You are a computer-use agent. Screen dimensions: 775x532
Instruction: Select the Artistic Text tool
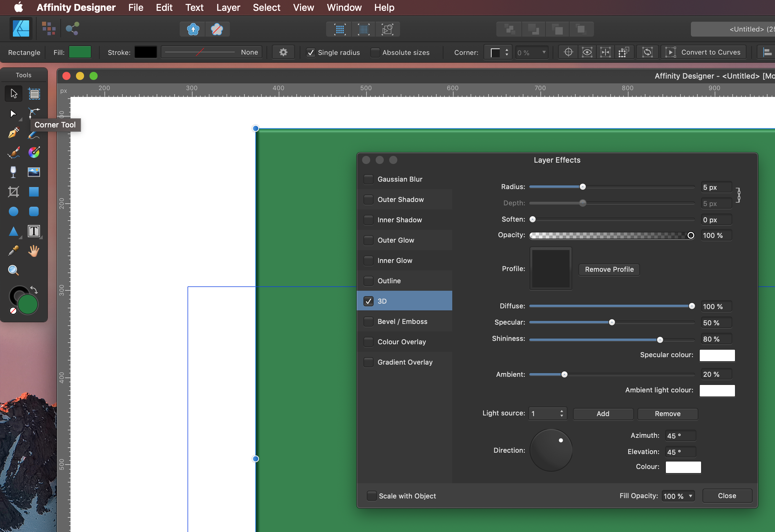click(34, 231)
